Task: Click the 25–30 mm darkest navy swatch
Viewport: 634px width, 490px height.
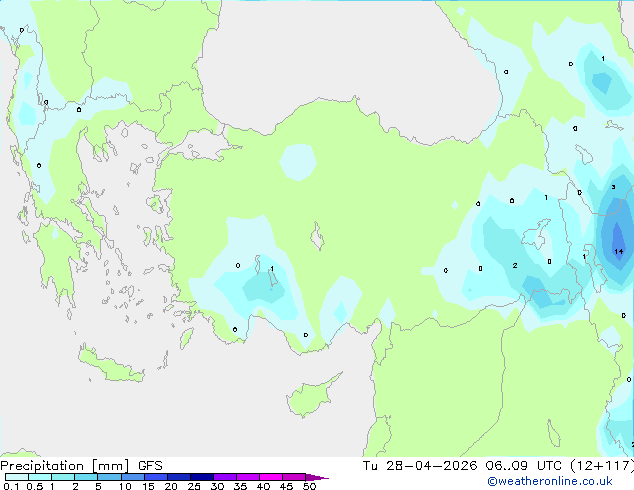Action: [202, 477]
